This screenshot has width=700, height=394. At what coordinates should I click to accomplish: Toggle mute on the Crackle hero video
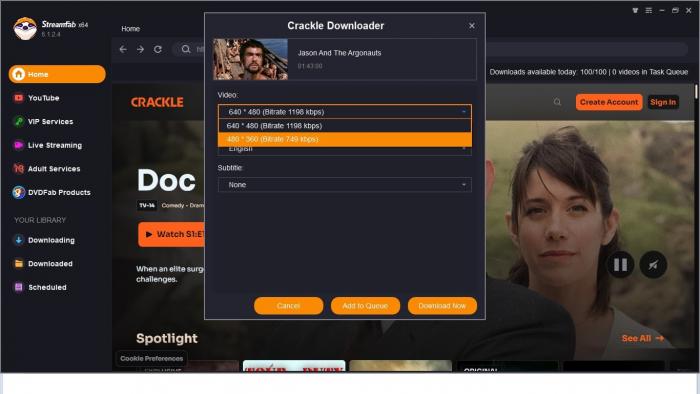(x=653, y=265)
